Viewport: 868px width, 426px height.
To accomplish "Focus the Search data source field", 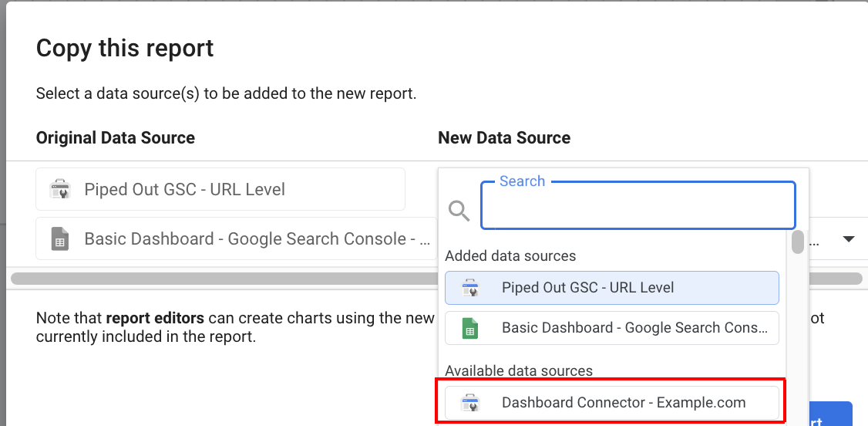I will pos(638,205).
